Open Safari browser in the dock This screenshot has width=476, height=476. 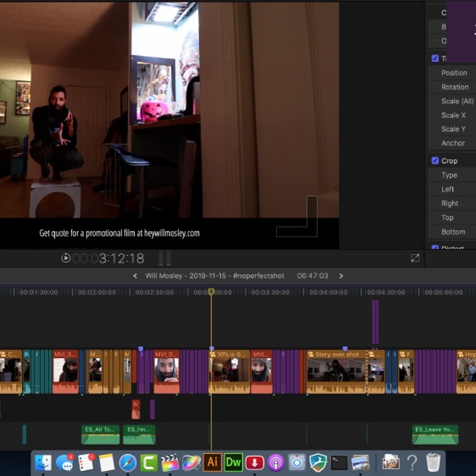128,463
